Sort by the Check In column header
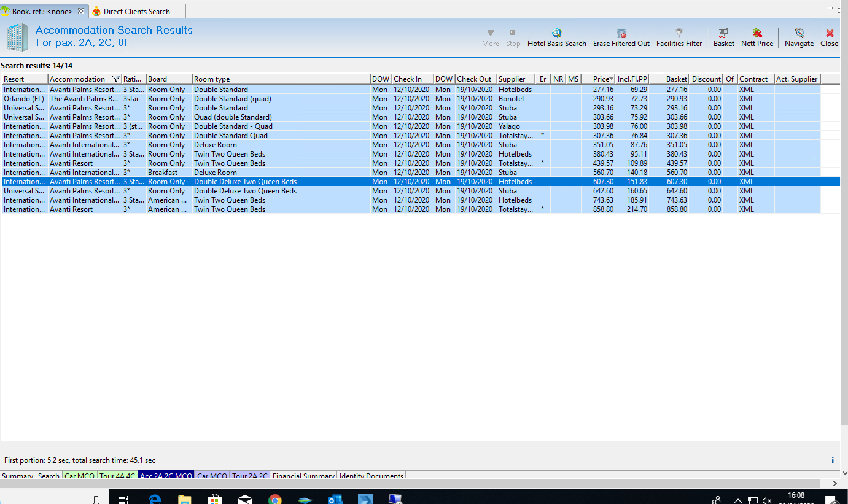Viewport: 848px width, 504px height. (412, 79)
